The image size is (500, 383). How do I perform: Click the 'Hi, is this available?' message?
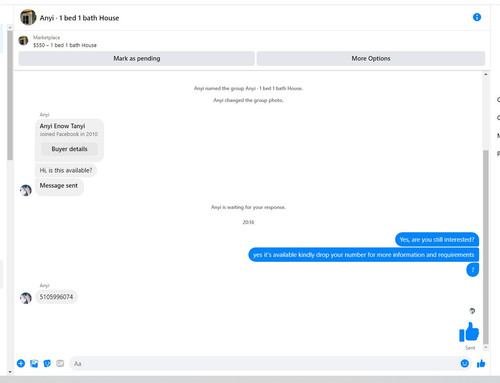66,170
